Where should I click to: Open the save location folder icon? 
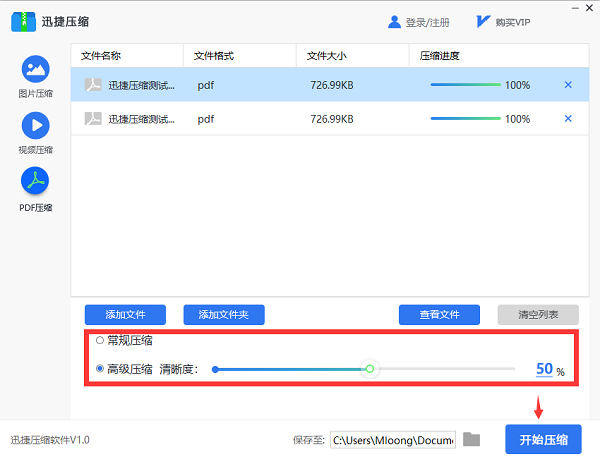point(472,439)
